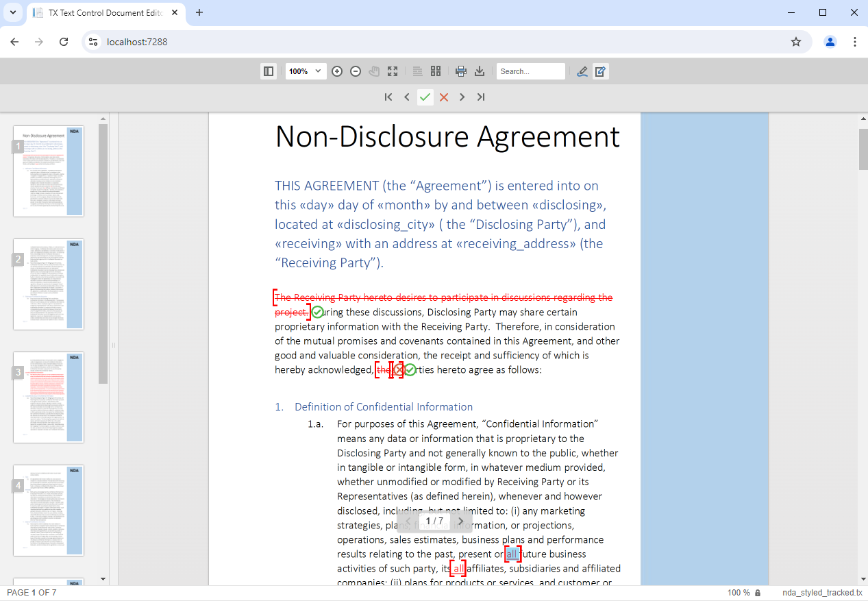View site information icon

point(94,42)
